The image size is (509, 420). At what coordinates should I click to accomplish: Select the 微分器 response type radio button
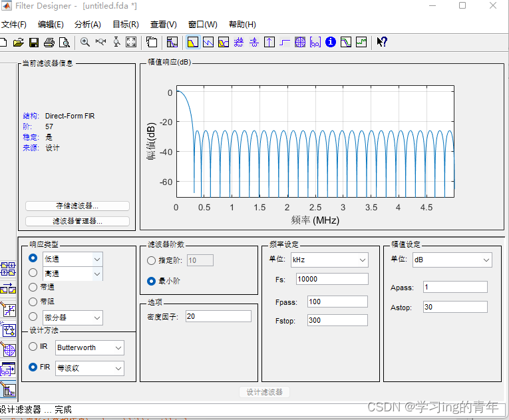click(x=33, y=316)
